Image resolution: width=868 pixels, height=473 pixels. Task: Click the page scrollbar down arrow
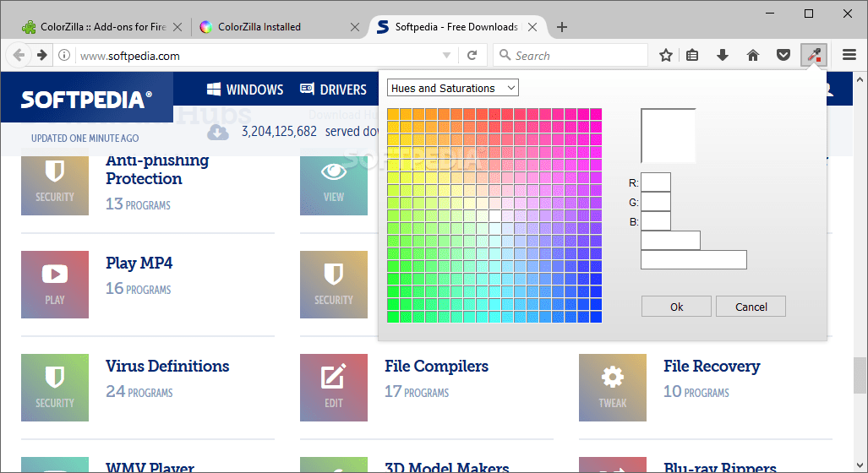(860, 465)
